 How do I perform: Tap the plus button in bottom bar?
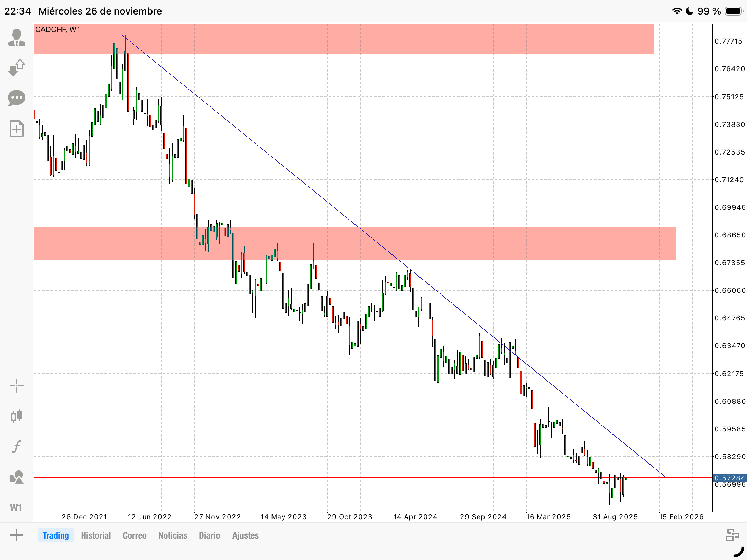[x=16, y=535]
